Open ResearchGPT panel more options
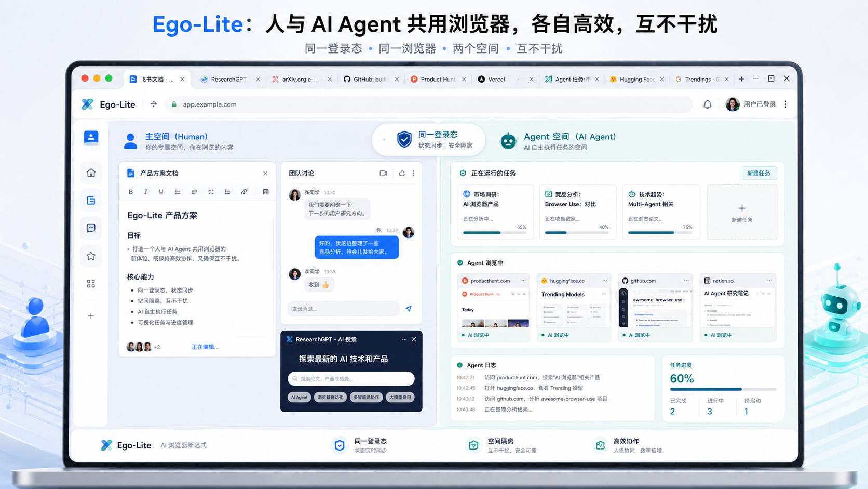The height and width of the screenshot is (489, 868). pyautogui.click(x=404, y=339)
